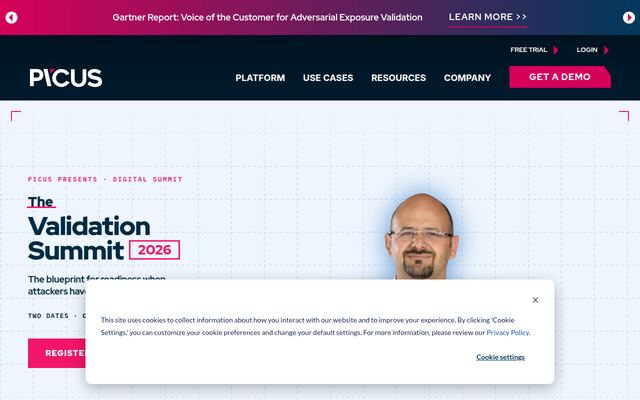Click the pink arrow beside Free Trial

pos(556,50)
